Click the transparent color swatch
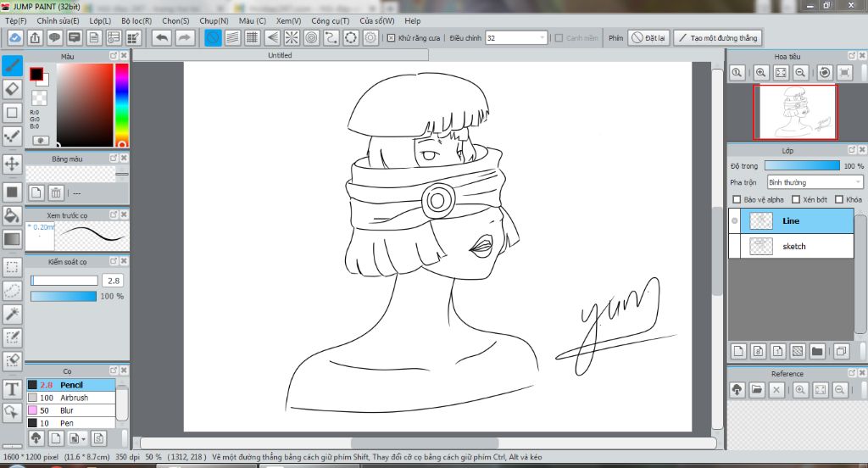Screen dimensions: 868x468 tap(39, 98)
